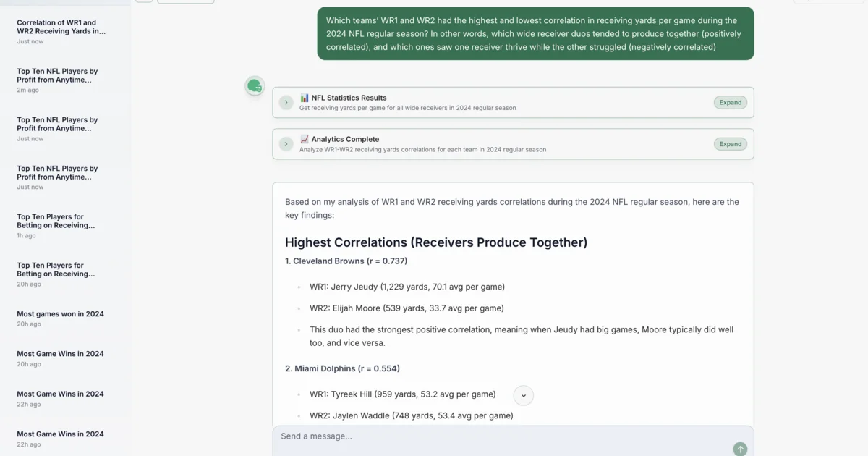Click paragraph This duo had the strongest positive correlation
868x456 pixels.
(x=522, y=336)
